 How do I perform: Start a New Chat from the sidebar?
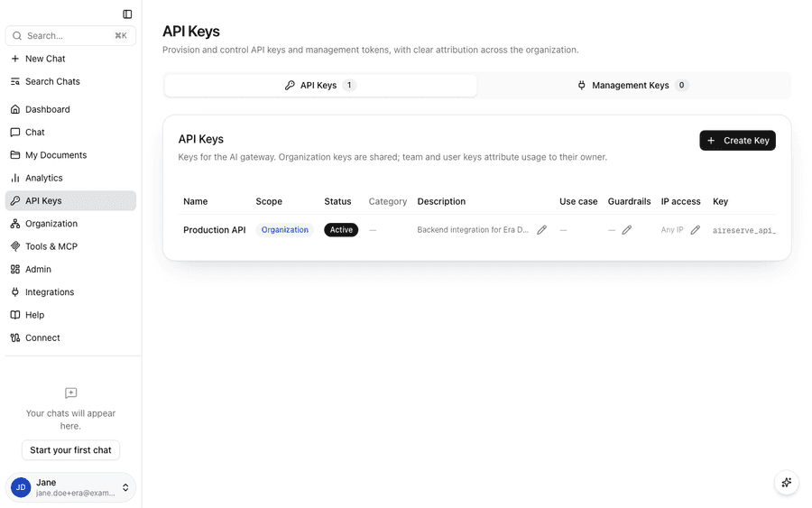pos(70,59)
